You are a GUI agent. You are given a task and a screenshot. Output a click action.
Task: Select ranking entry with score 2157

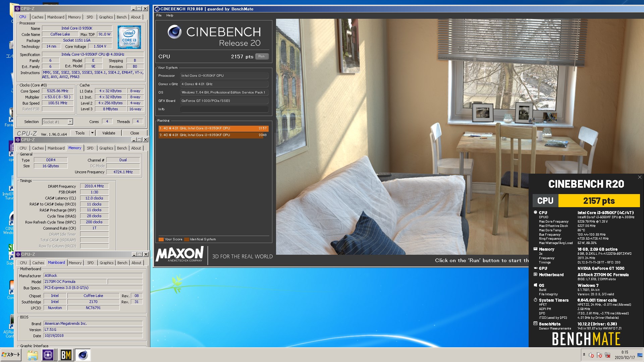click(x=213, y=128)
